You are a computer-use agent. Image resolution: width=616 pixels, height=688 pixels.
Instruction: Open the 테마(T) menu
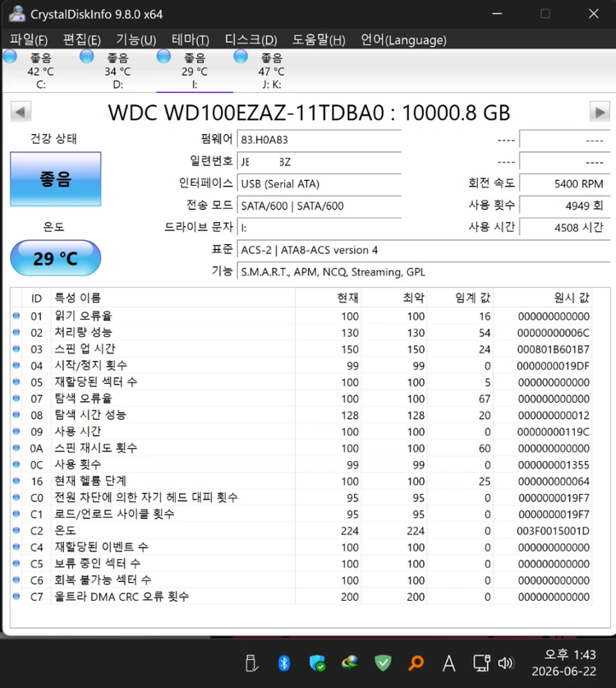click(191, 40)
